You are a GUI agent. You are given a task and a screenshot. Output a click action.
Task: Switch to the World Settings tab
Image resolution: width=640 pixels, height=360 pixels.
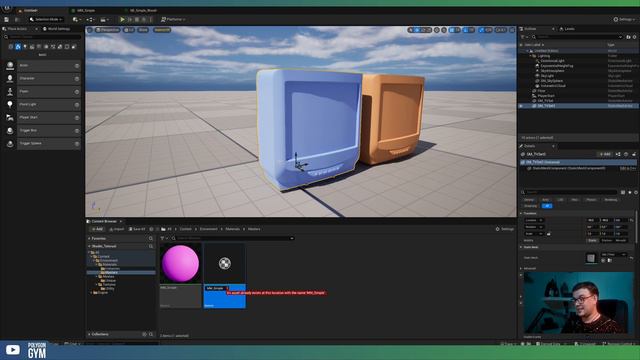point(56,29)
